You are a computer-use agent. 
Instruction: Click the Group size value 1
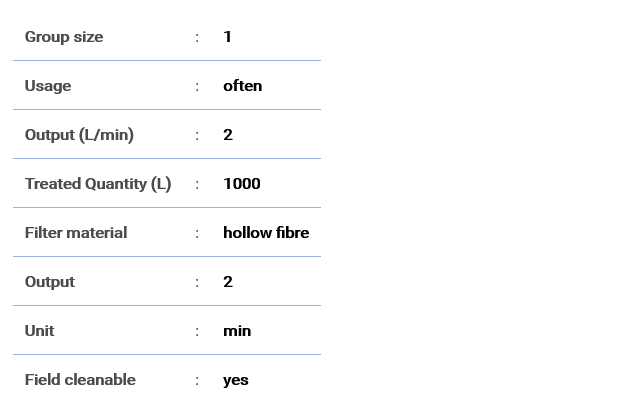[x=228, y=37]
